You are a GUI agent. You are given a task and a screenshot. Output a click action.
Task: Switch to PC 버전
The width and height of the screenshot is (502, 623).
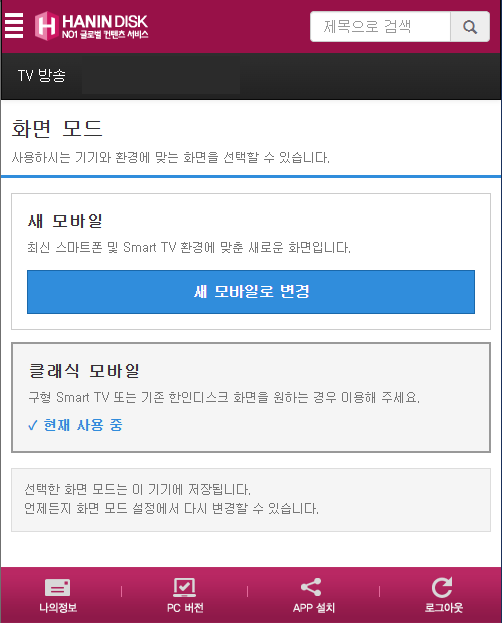(185, 595)
